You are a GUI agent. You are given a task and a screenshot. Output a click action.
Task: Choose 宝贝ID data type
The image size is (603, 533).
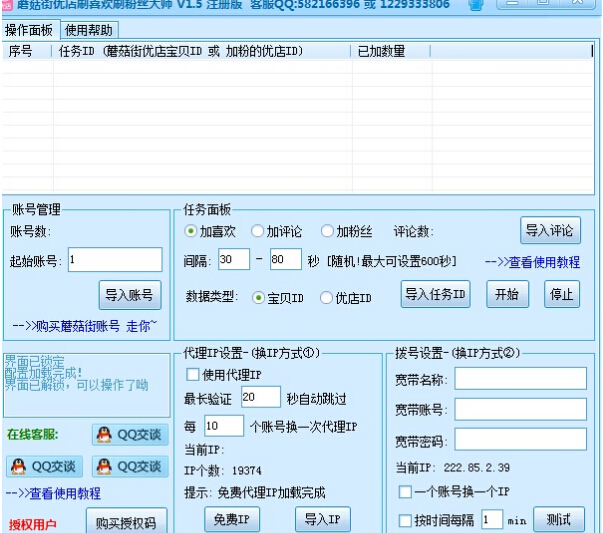pyautogui.click(x=278, y=298)
